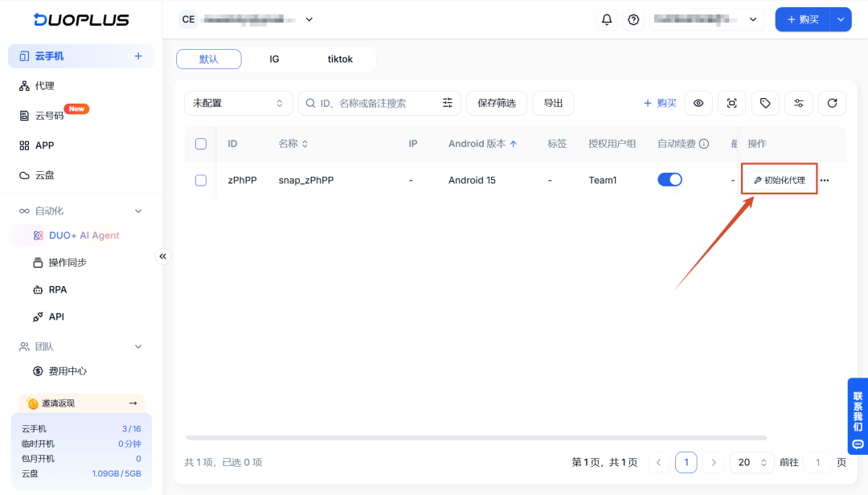Click 保存筛选 button
This screenshot has height=495, width=868.
click(497, 103)
